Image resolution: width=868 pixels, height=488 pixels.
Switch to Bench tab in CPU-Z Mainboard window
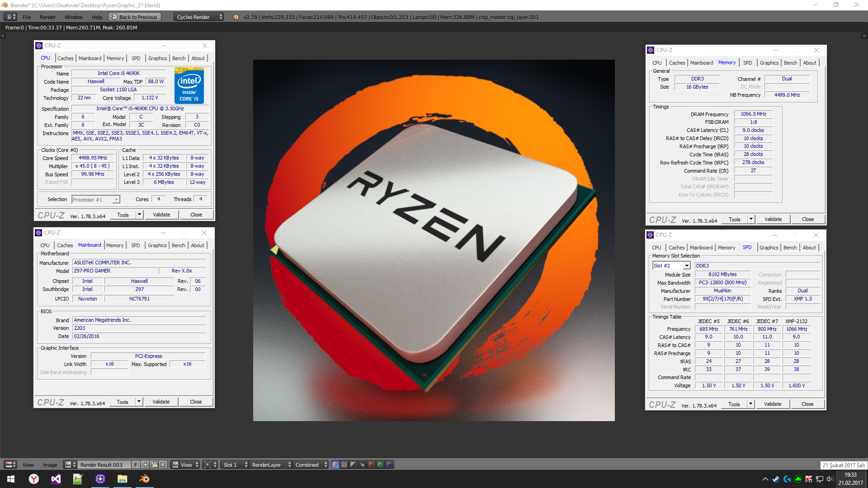[178, 245]
